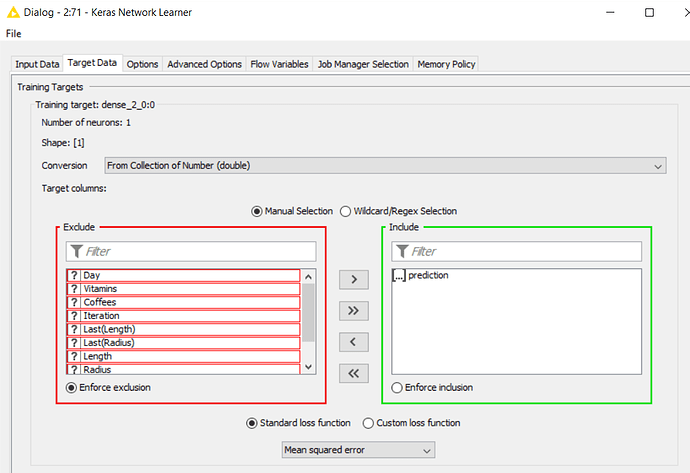Open the Conversion dropdown
Screen dimensions: 690x473
pyautogui.click(x=385, y=166)
